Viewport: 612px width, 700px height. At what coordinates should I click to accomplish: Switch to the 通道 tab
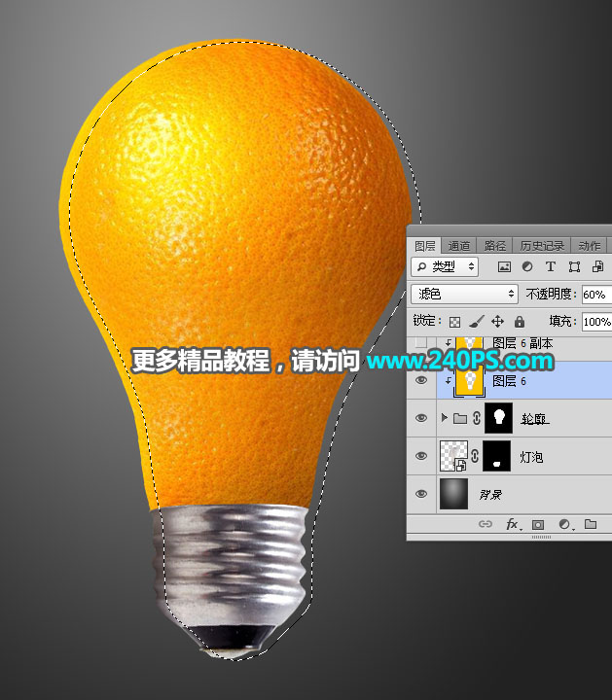[459, 246]
